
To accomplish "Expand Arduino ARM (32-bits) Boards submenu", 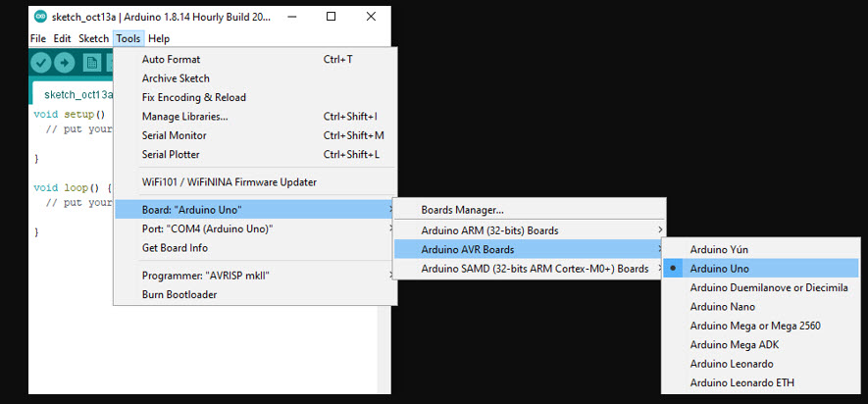I will [530, 230].
